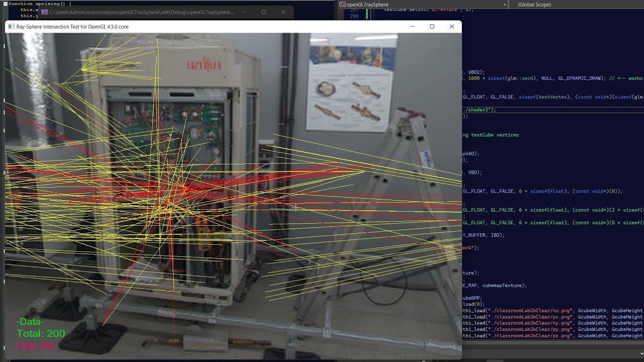Image resolution: width=644 pixels, height=362 pixels.
Task: Click the 'Hits: 60' readout
Action: (x=35, y=345)
